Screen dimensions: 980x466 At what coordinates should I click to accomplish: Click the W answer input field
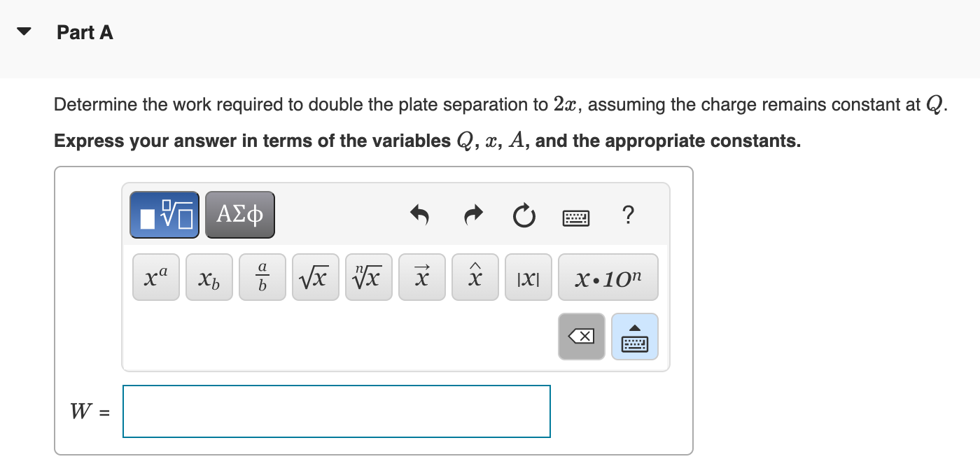click(x=336, y=411)
